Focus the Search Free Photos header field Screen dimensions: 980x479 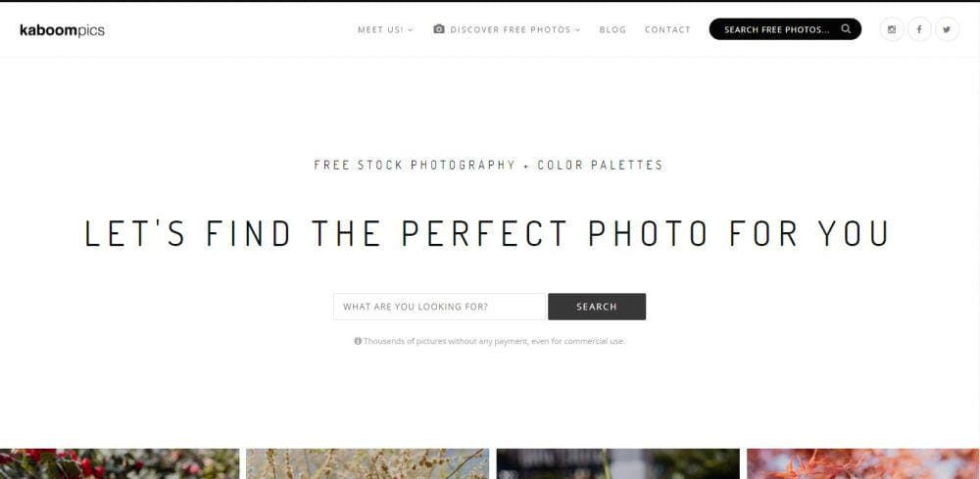tap(785, 29)
